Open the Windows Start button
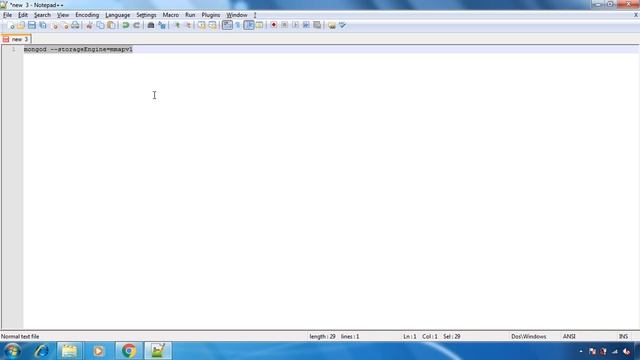 tap(12, 351)
